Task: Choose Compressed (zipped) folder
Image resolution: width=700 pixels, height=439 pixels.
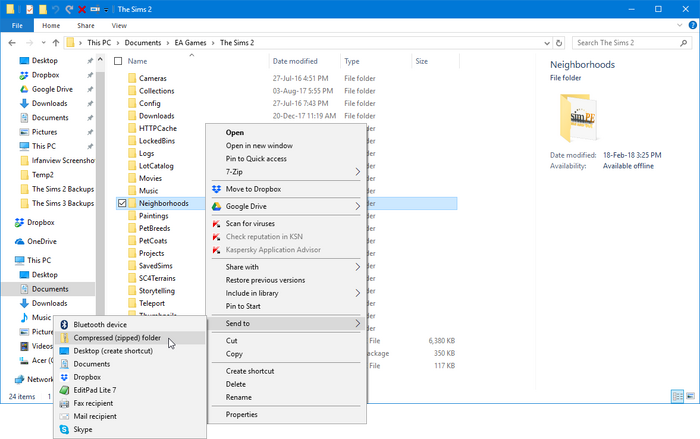Action: tap(117, 338)
